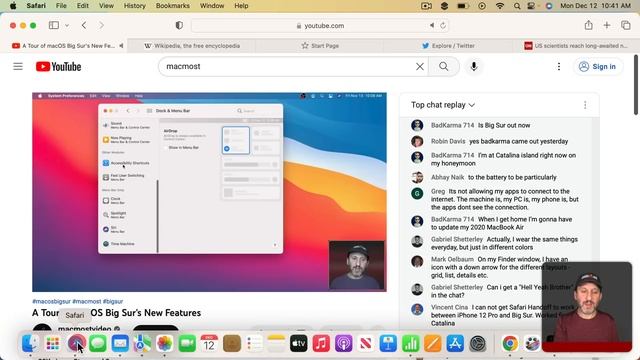Screen dimensions: 640x360
Task: Open Launchpad in the Dock
Action: coord(53,343)
